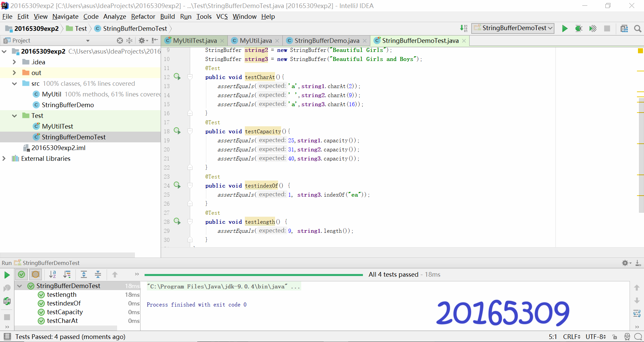Click the inspector hector icon in status bar

[627, 337]
